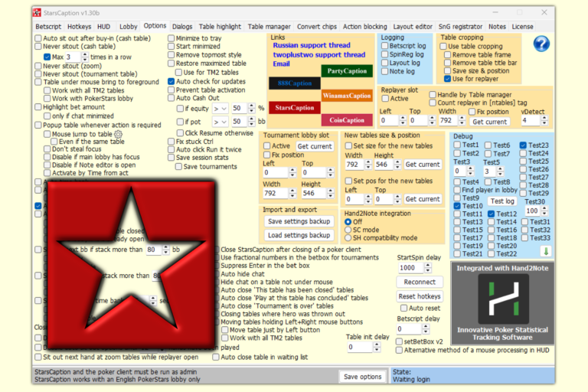The width and height of the screenshot is (588, 392).
Task: Click Get current in Tournament lobby slot
Action: pyautogui.click(x=315, y=146)
